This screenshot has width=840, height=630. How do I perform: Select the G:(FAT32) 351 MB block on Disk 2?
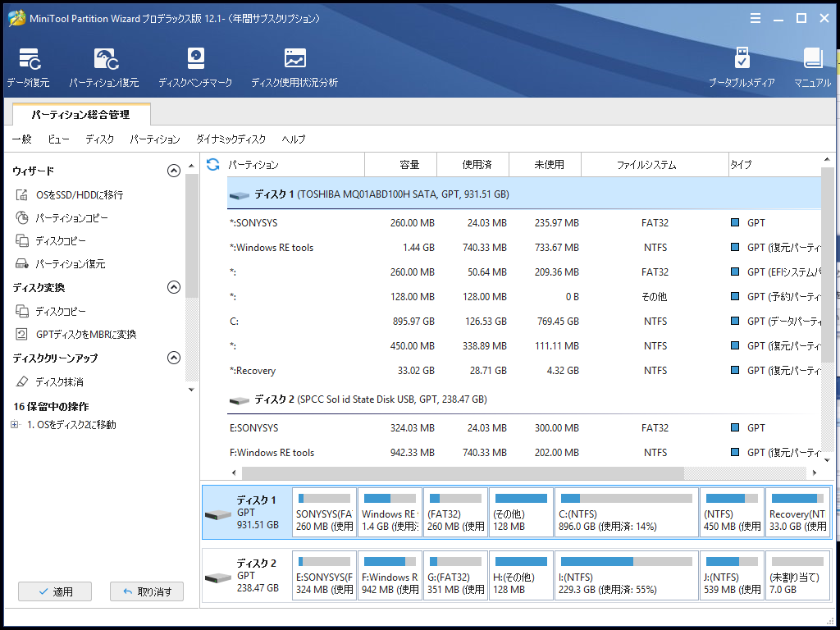(455, 576)
